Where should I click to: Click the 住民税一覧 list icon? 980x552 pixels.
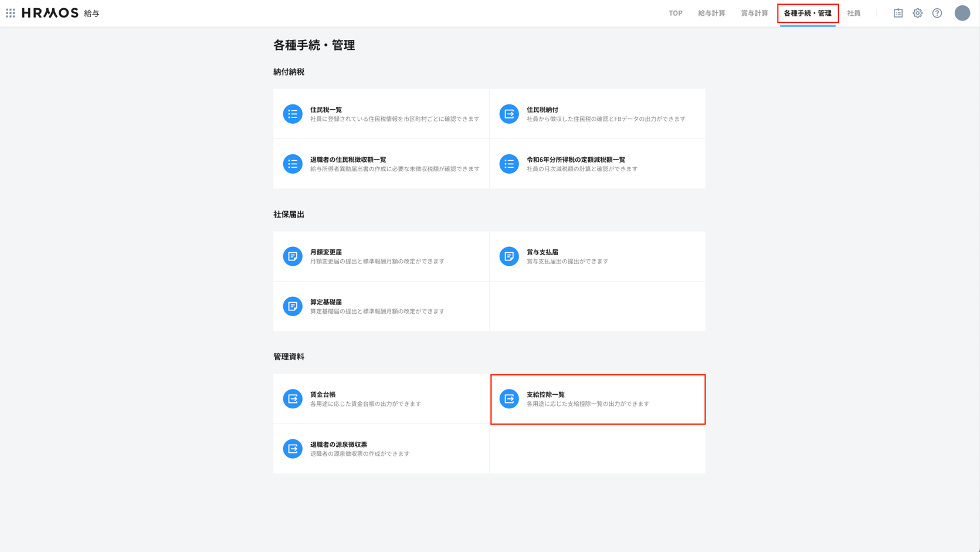(x=293, y=114)
